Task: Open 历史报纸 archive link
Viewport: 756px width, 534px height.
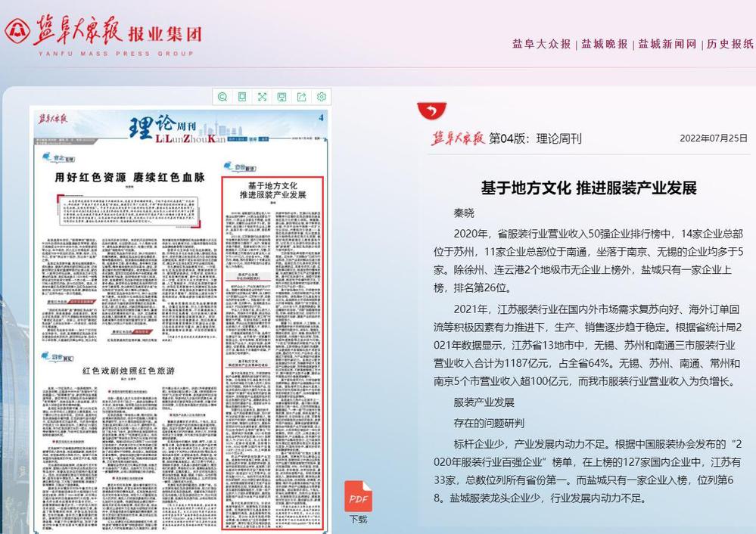Action: click(730, 44)
